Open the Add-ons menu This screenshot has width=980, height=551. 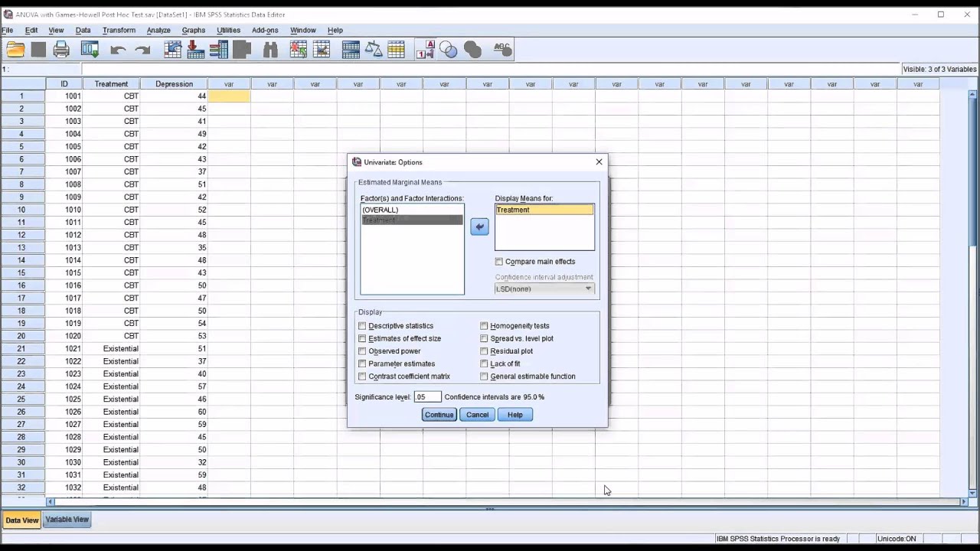click(265, 30)
